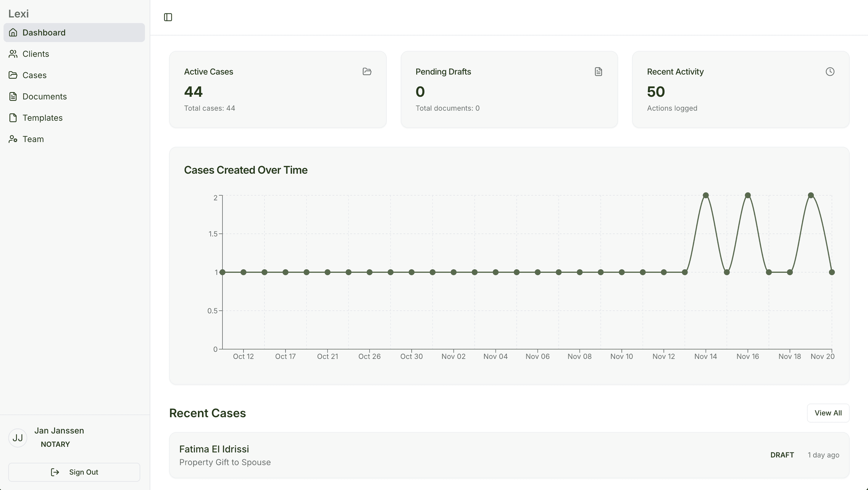Click the Clients people icon
The image size is (868, 490).
point(13,54)
